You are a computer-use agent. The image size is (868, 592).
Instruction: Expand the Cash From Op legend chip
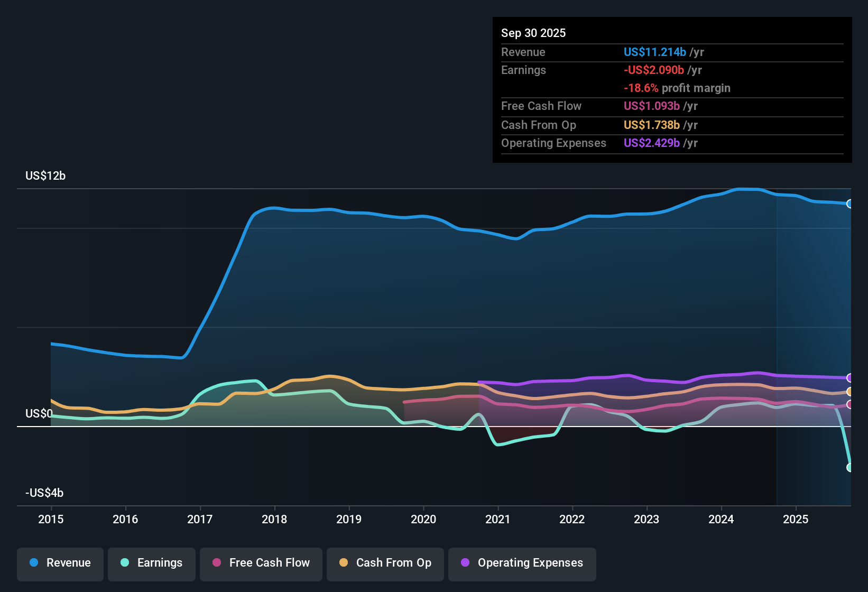[x=385, y=563]
